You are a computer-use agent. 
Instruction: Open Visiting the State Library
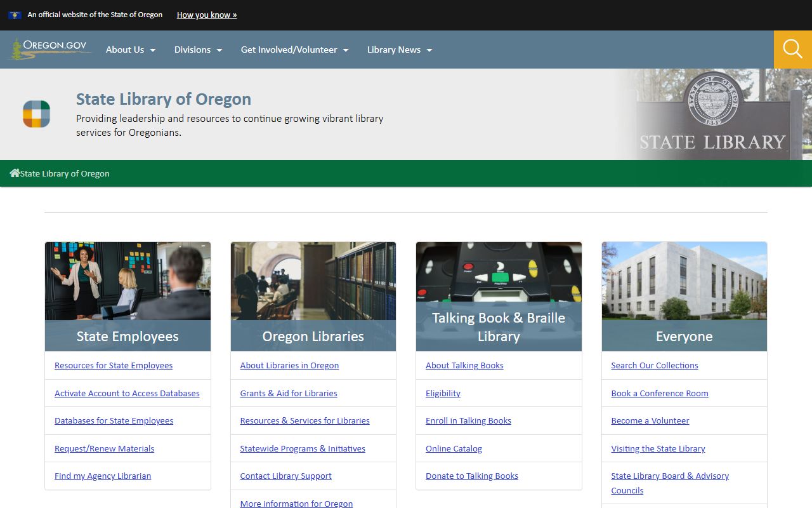coord(658,448)
